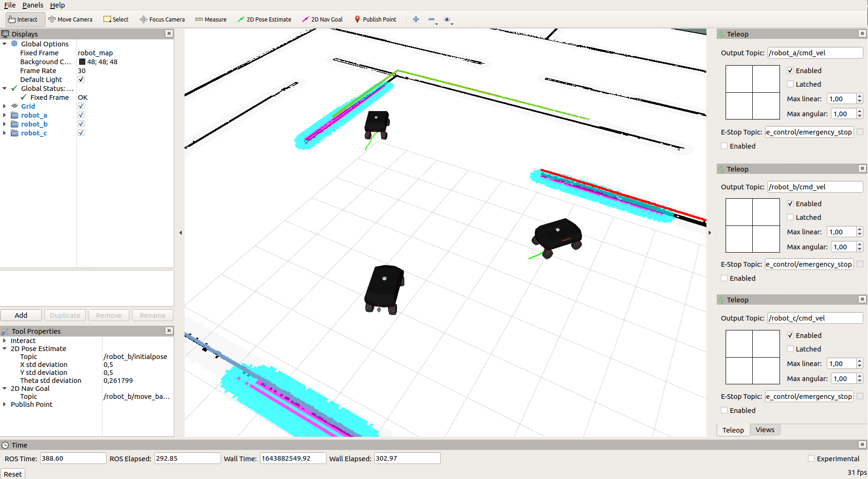Expand the robot_c group
868x479 pixels.
[x=5, y=133]
